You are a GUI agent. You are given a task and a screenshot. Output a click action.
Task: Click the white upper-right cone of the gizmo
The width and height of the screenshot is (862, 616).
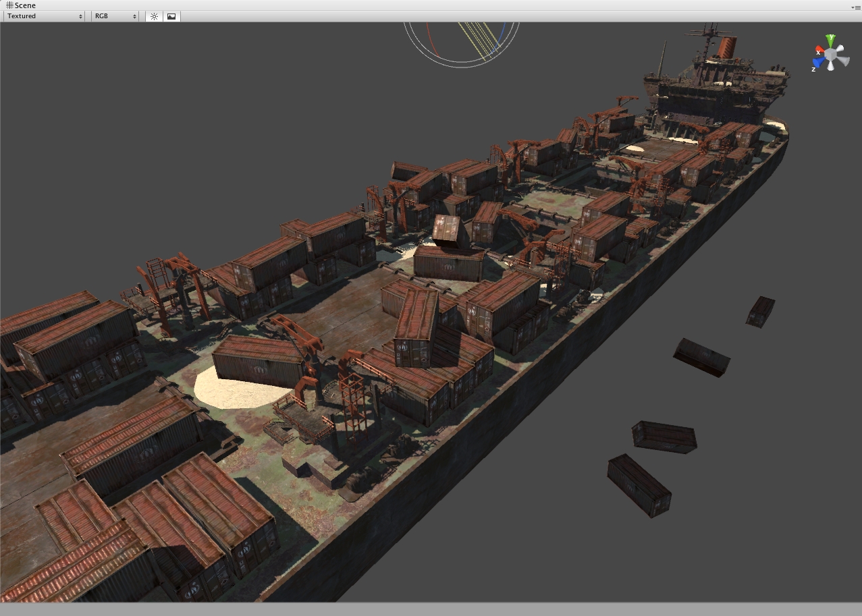(x=841, y=49)
